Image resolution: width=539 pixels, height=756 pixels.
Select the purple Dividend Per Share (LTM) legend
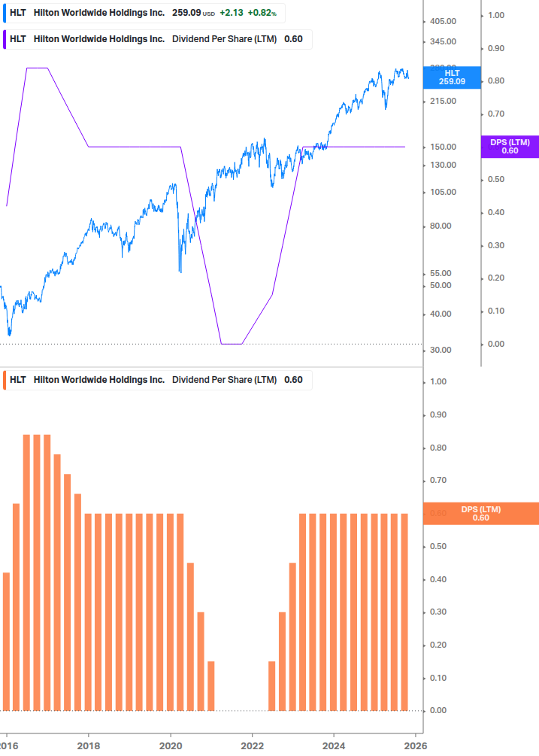pos(158,39)
